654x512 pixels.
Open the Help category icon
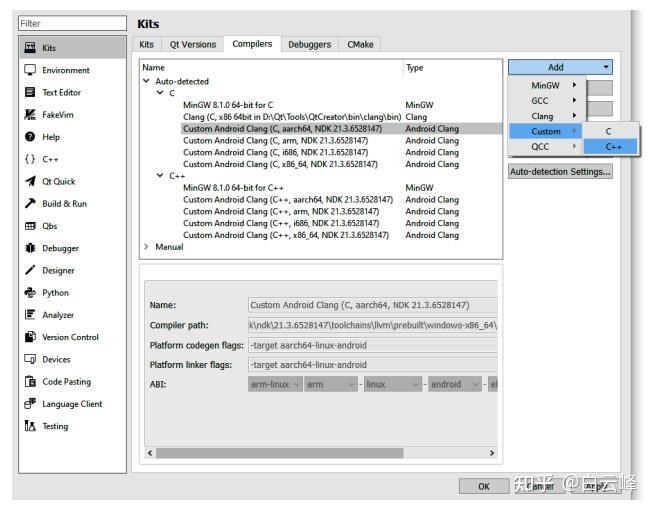30,137
